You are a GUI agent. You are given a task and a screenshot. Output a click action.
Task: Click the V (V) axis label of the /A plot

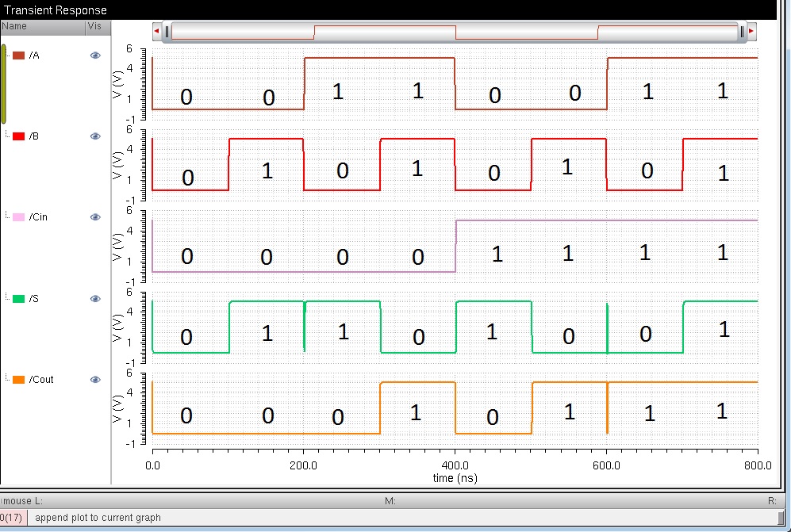(117, 85)
